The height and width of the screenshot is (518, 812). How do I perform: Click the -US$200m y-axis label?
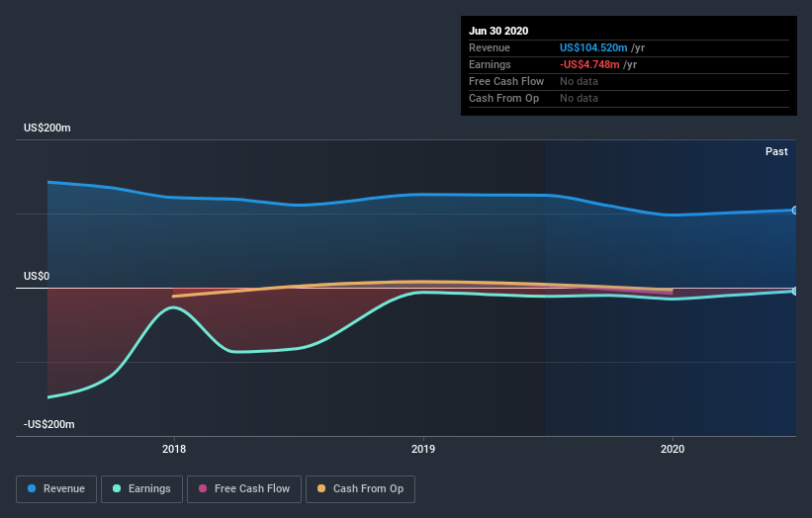[x=49, y=424]
